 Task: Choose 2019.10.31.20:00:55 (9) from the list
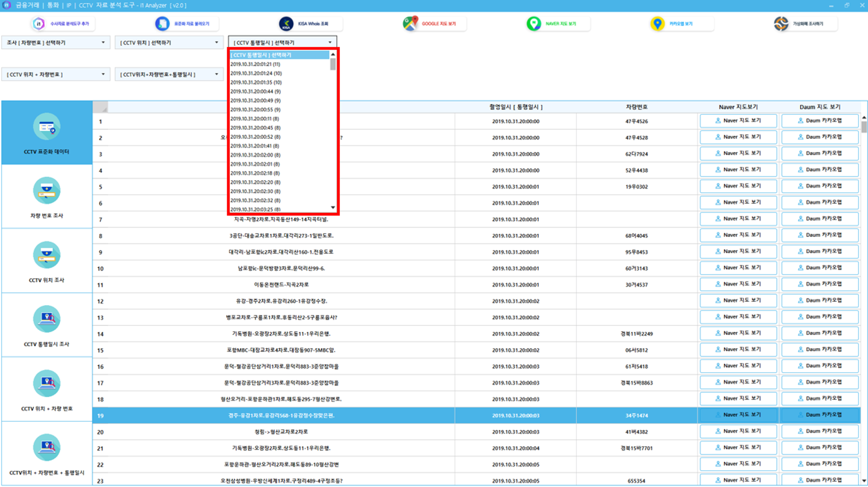pyautogui.click(x=279, y=109)
